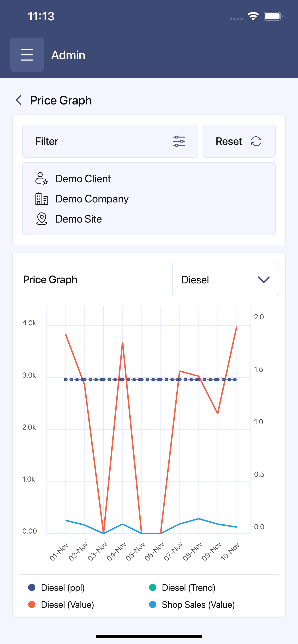Select the Demo Site text
Viewport: 298px width, 644px height.
click(x=79, y=219)
